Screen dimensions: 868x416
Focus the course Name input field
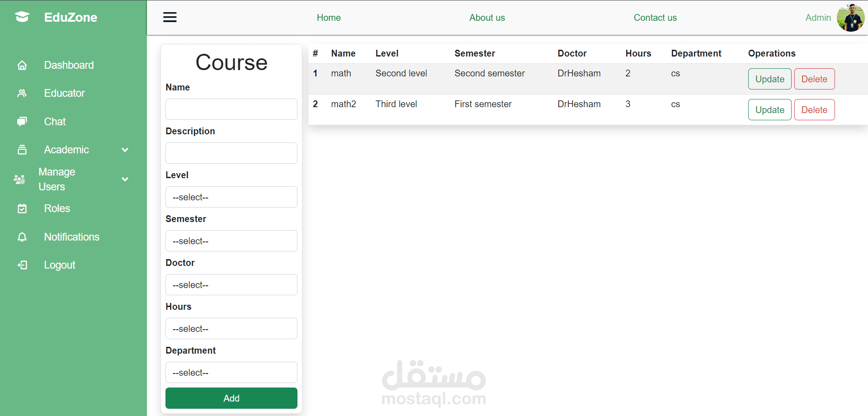pyautogui.click(x=231, y=109)
